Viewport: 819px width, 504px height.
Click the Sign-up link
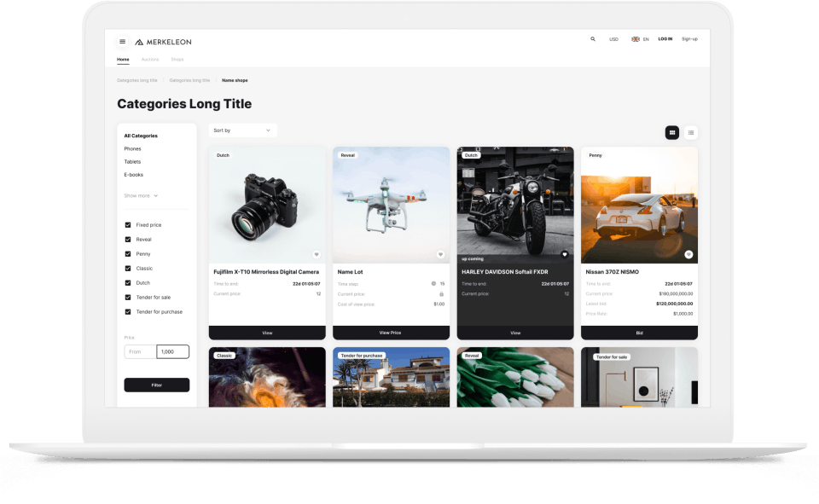click(689, 39)
